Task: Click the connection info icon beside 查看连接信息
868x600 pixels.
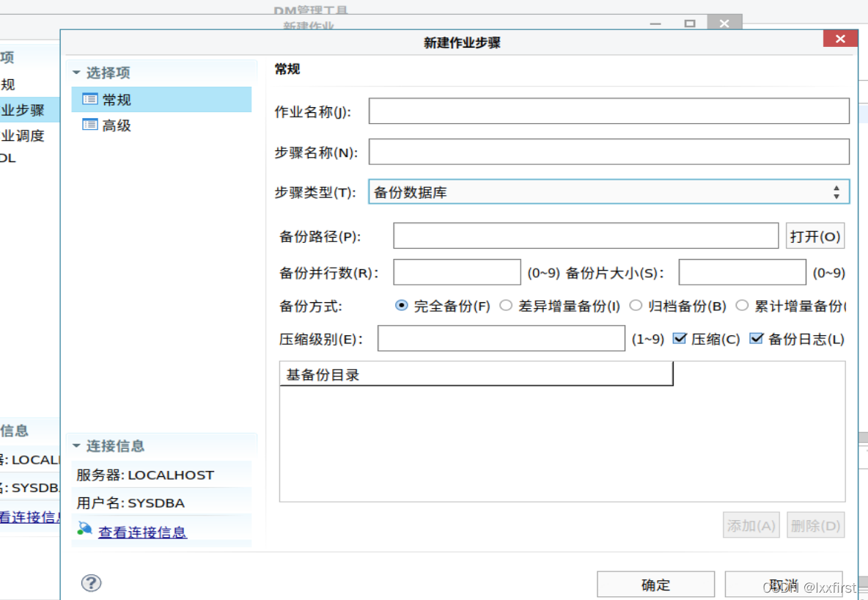Action: coord(85,529)
